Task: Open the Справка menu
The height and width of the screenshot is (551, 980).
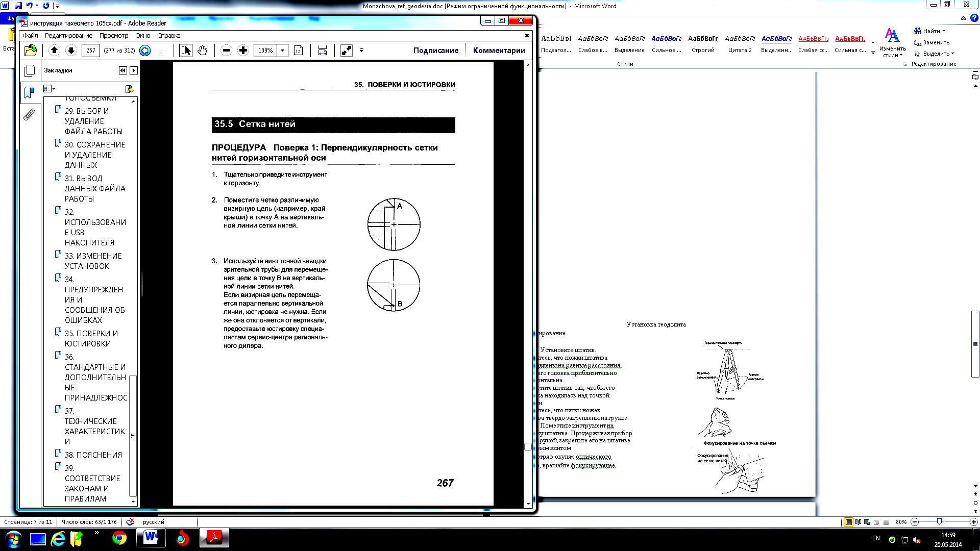Action: [x=169, y=35]
